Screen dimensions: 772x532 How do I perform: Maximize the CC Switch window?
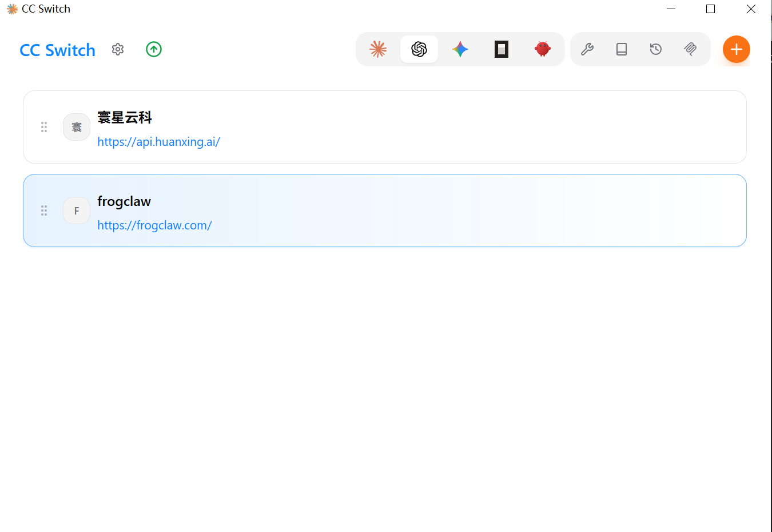coord(711,9)
